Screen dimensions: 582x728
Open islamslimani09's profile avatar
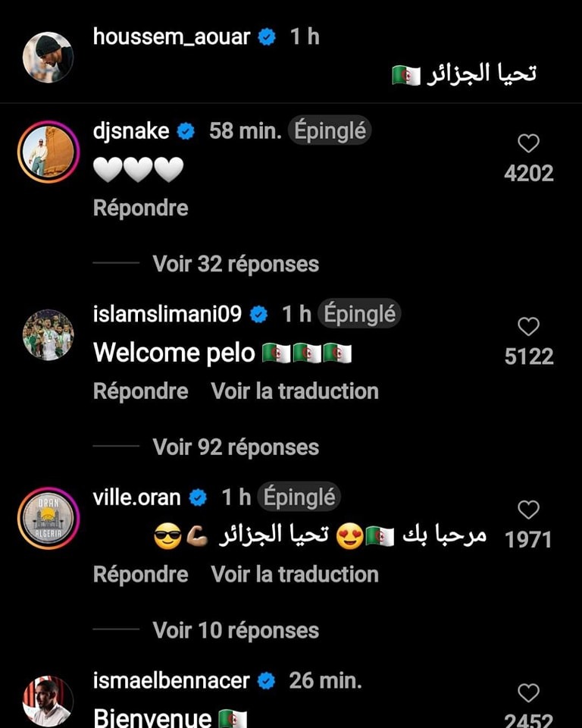point(48,334)
